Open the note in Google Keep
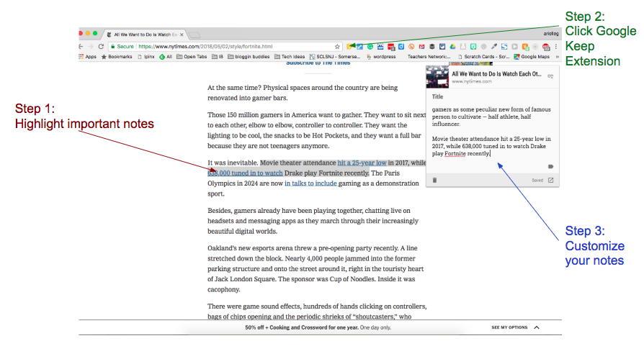 [x=551, y=180]
